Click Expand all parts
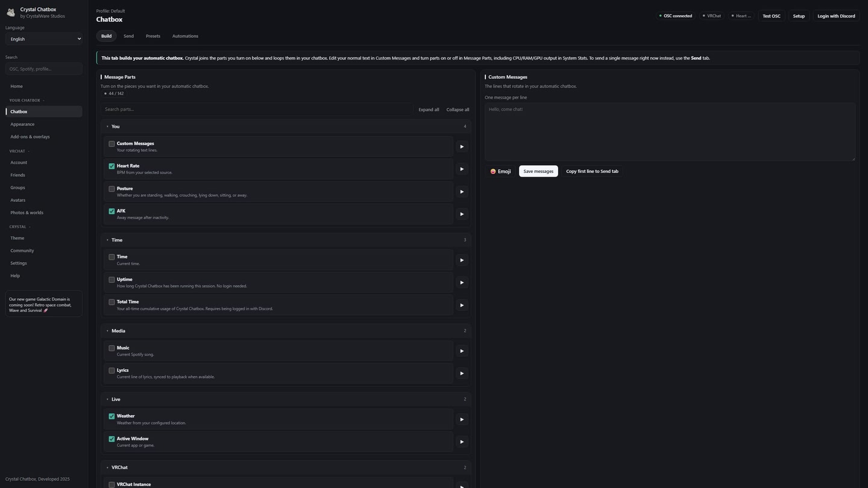 coord(429,110)
